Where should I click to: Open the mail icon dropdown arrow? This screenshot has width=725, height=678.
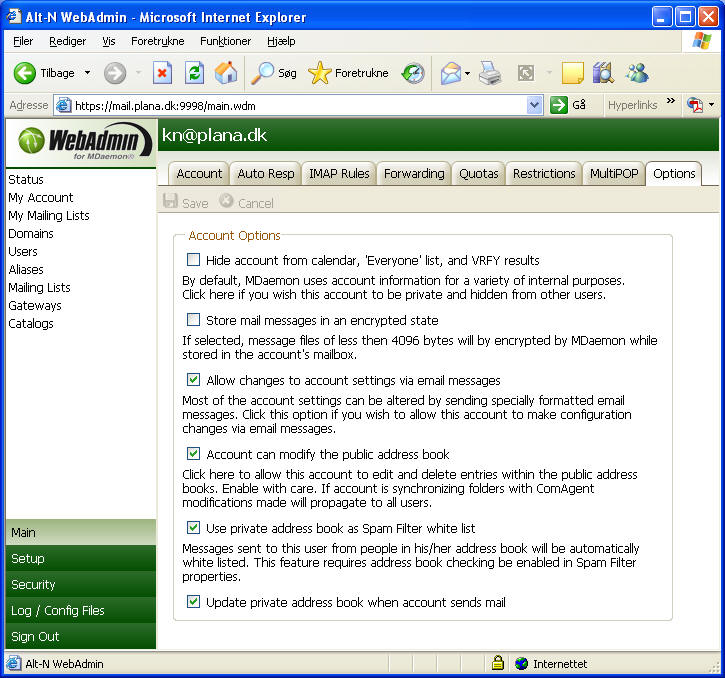(x=467, y=73)
